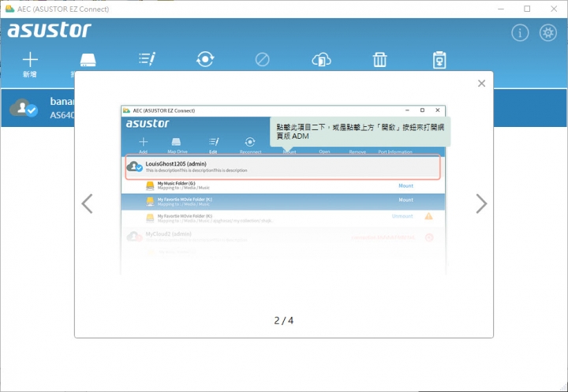The height and width of the screenshot is (392, 568).
Task: Open the information (i) icon at top right
Action: click(x=520, y=33)
